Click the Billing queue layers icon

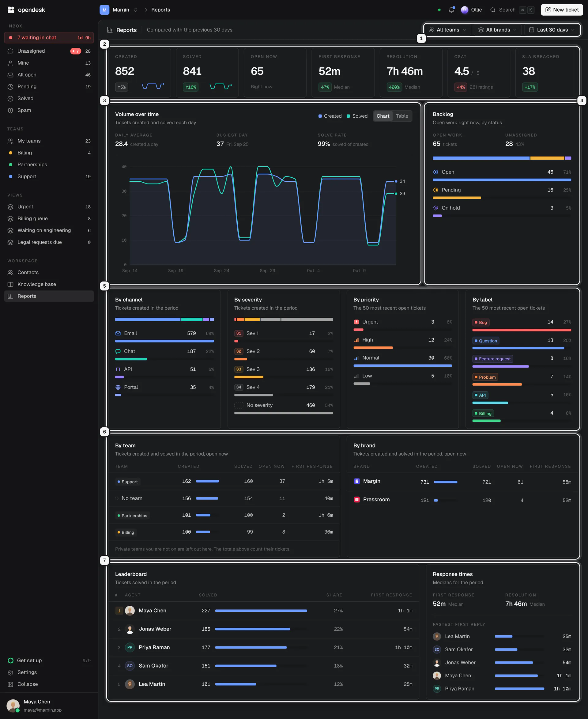click(x=10, y=218)
